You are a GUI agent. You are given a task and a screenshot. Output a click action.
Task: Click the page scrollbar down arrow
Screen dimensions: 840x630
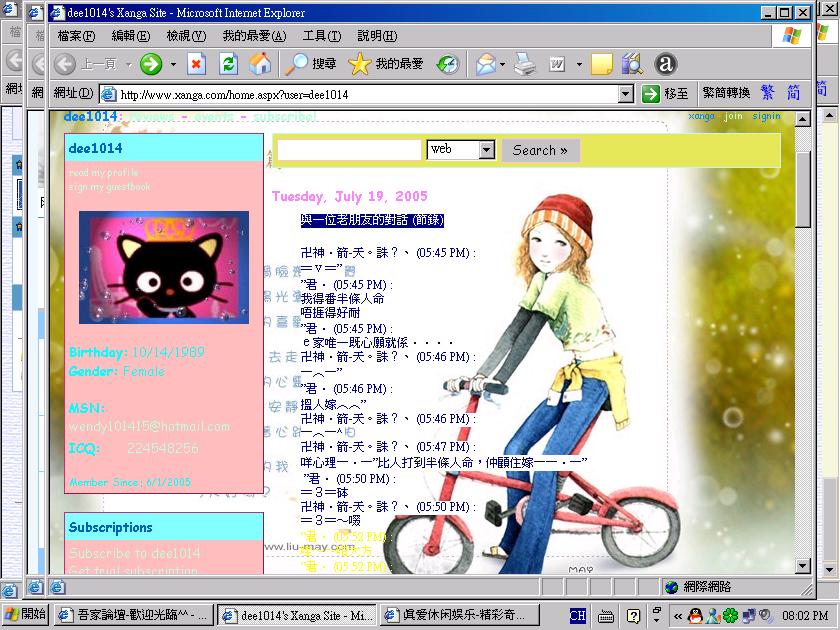[802, 566]
